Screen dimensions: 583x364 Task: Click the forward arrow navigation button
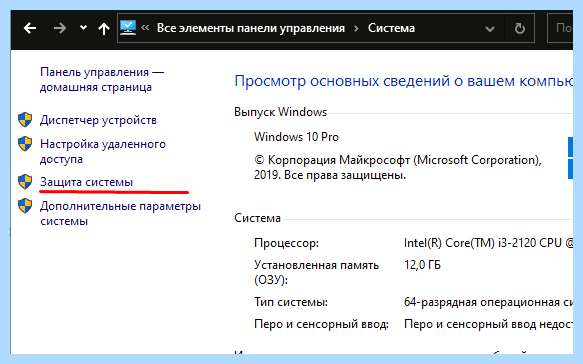tap(59, 28)
